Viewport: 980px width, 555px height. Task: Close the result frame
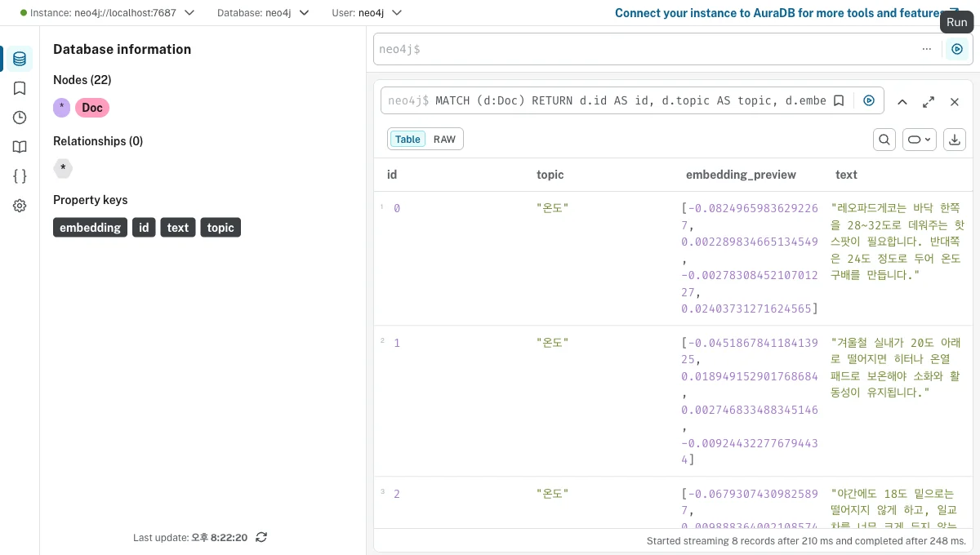954,102
